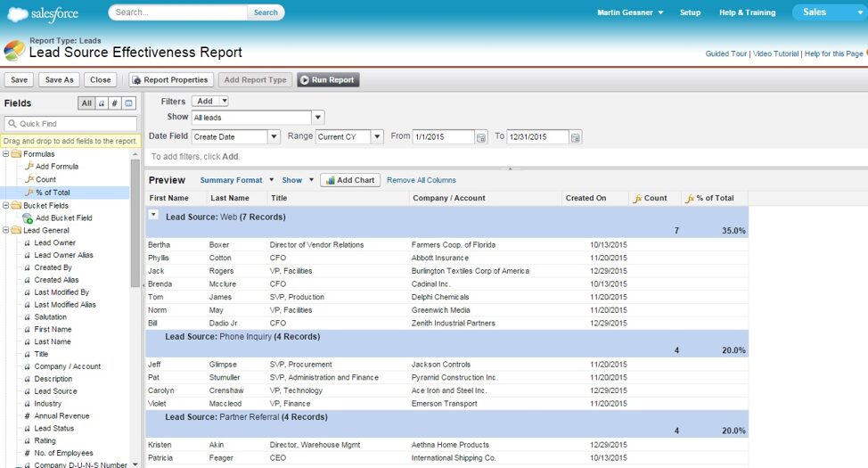Filter fields by text type icon
The width and height of the screenshot is (868, 468).
[102, 103]
